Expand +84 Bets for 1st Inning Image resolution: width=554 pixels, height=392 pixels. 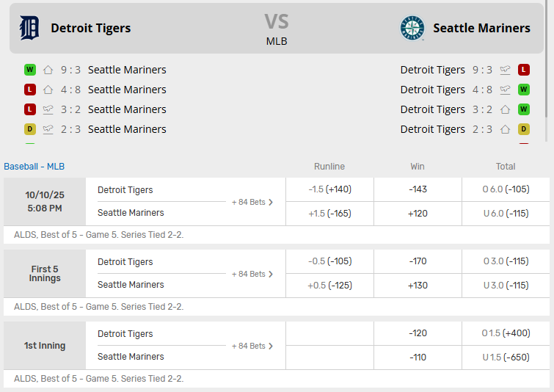[x=252, y=346]
